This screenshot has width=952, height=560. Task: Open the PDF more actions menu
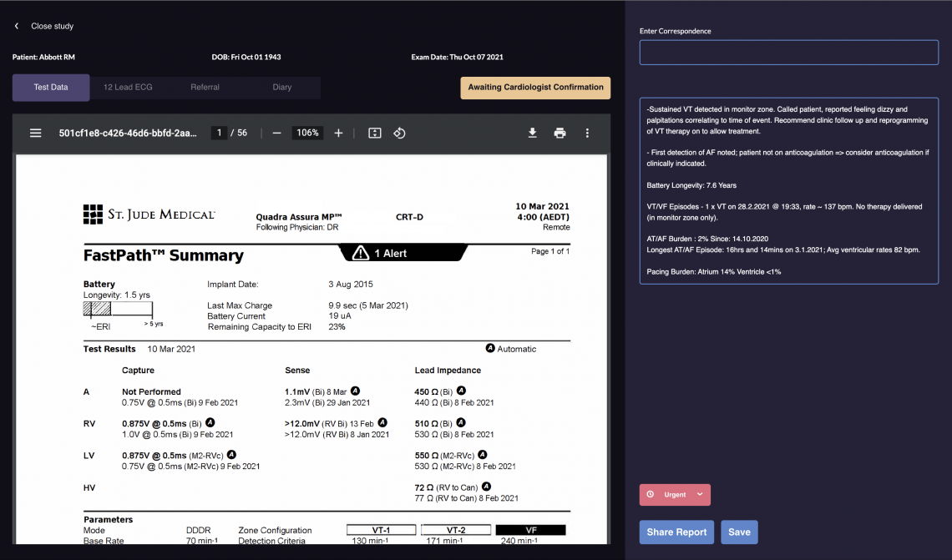pos(587,133)
